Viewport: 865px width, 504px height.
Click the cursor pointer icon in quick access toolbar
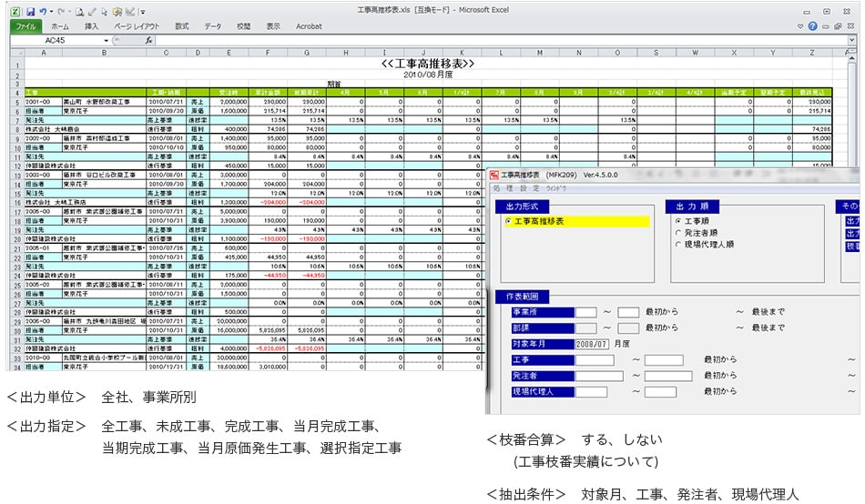click(x=105, y=11)
